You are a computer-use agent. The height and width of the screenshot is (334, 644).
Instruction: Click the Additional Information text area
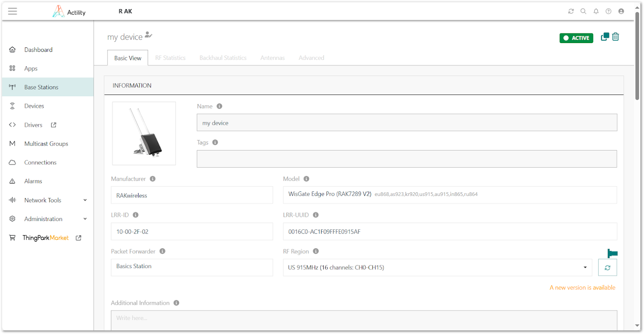tap(364, 320)
